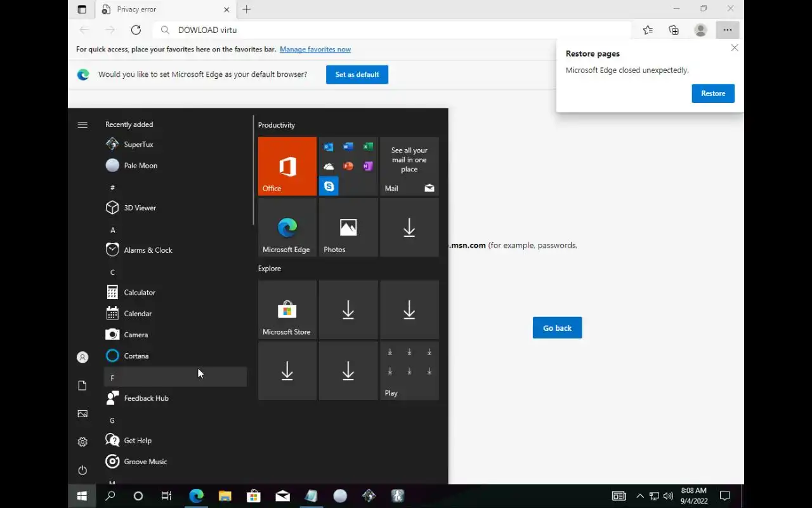Select the Privacy error tab
This screenshot has width=812, height=508.
tap(165, 10)
